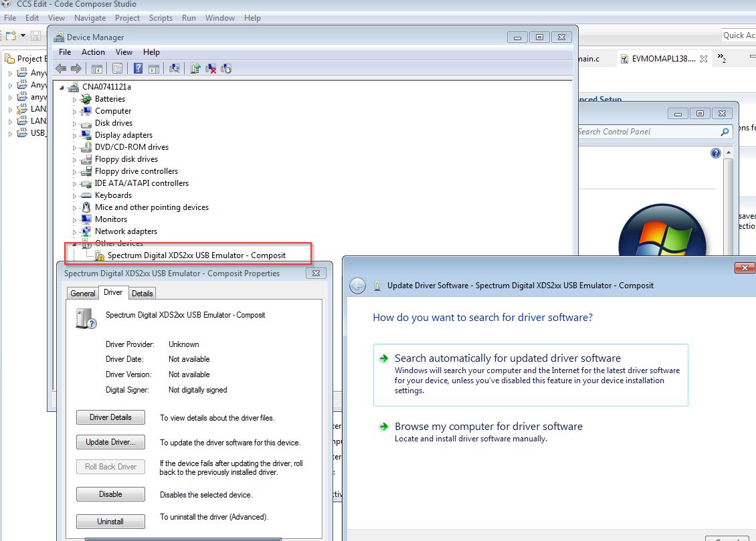Click the Quick Access field in CCS
This screenshot has width=756, height=541.
click(x=738, y=35)
